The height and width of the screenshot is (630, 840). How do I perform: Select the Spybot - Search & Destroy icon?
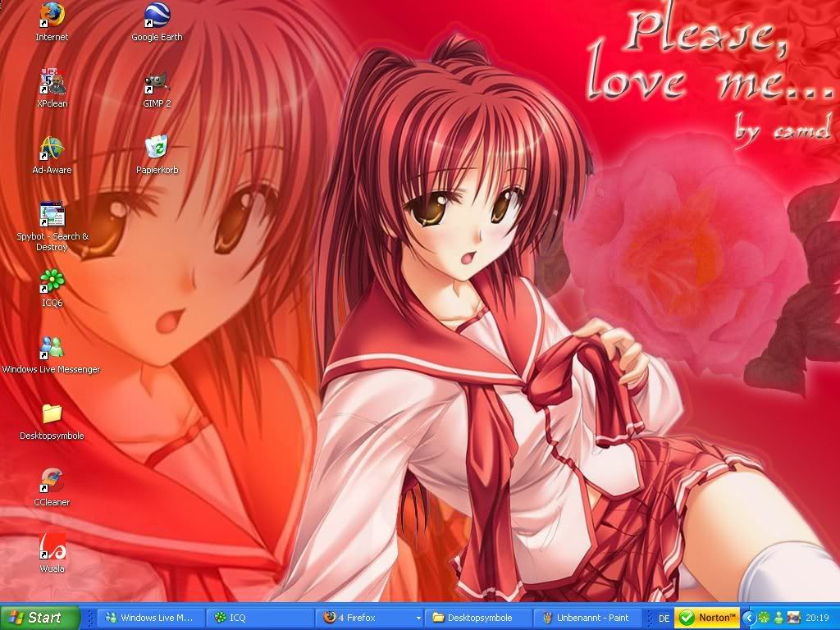click(x=52, y=226)
